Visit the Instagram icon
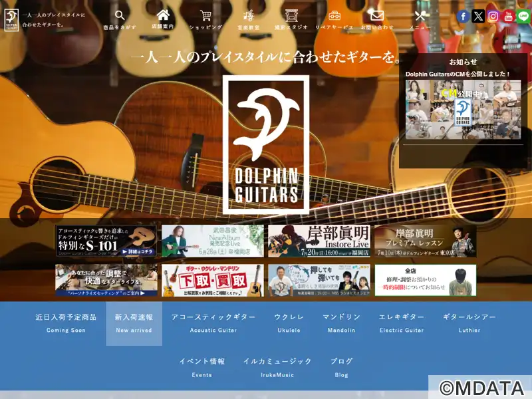Viewport: 532px width, 399px height. click(493, 16)
